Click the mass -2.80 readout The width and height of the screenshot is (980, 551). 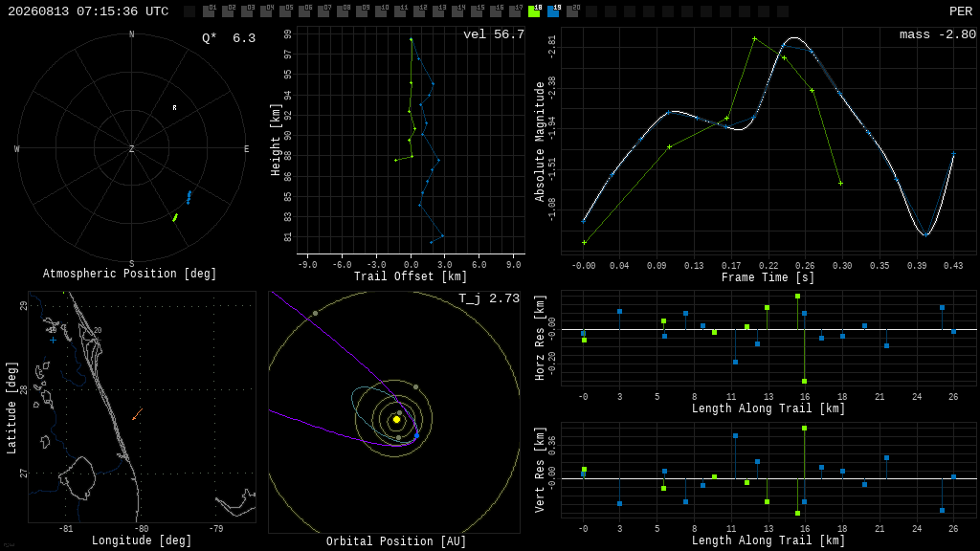[938, 34]
